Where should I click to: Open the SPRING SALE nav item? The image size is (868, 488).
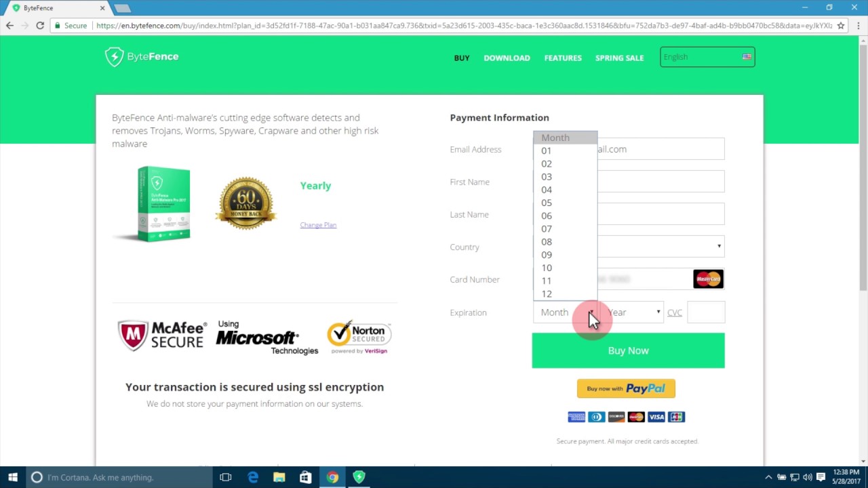[x=619, y=58]
